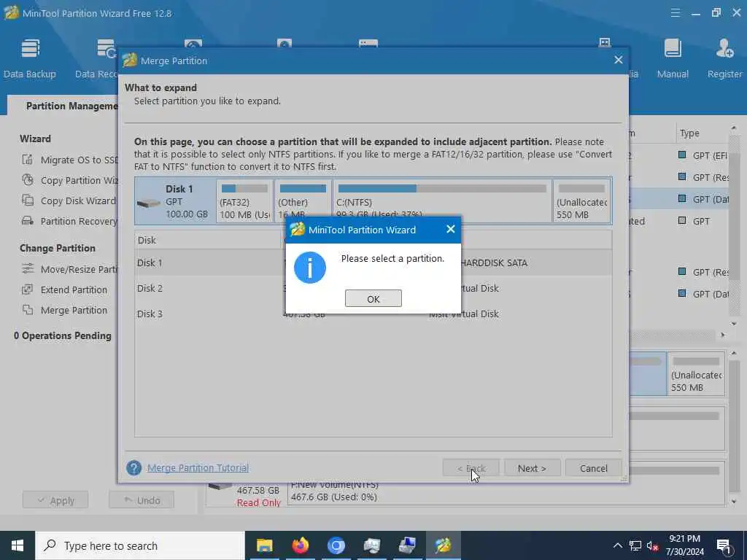This screenshot has height=560, width=747.
Task: Click the Extend Partition icon
Action: pos(28,289)
